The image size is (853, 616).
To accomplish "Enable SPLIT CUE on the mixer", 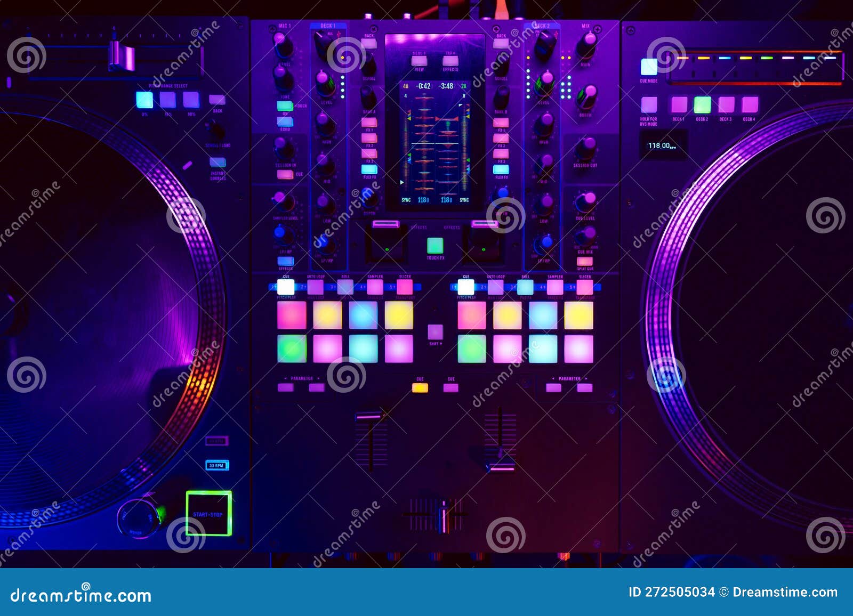I will coord(584,261).
